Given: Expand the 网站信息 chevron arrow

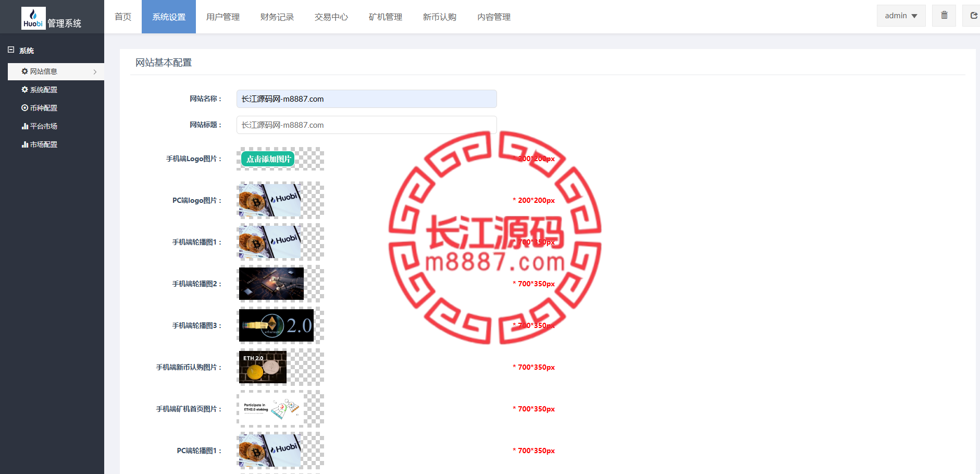Looking at the screenshot, I should click(x=95, y=72).
